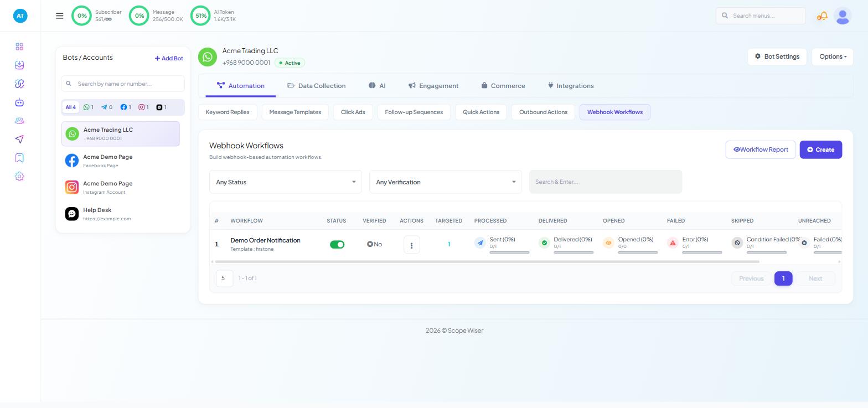Click the Condition Failed skipped icon
Viewport: 868px width, 408px height.
[737, 242]
